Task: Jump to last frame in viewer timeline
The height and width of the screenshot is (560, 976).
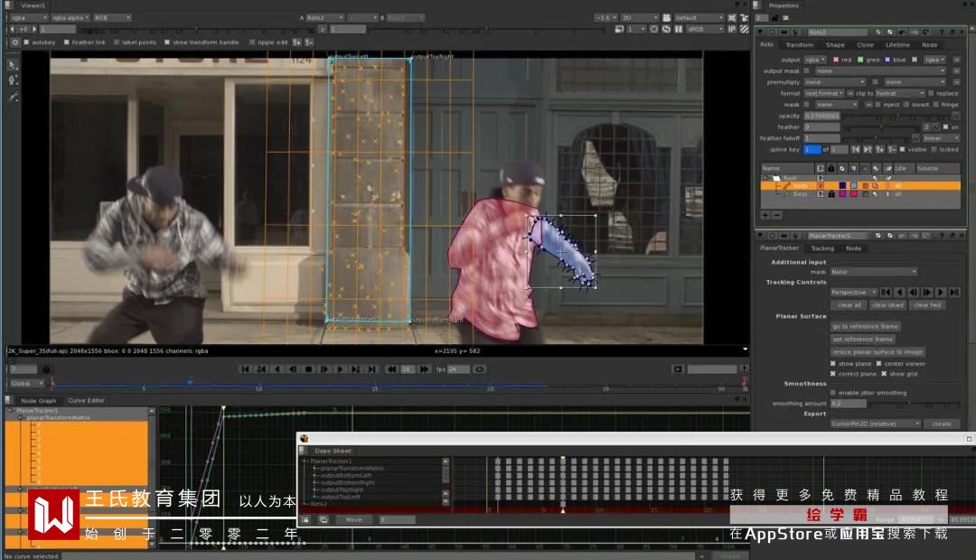Action: pos(371,369)
